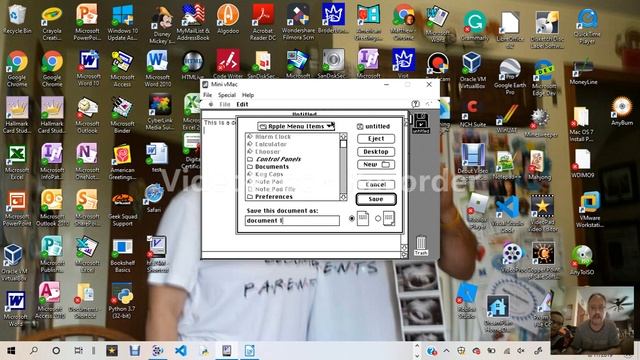Launch Algodoo from the desktop
The image size is (640, 360).
228,19
